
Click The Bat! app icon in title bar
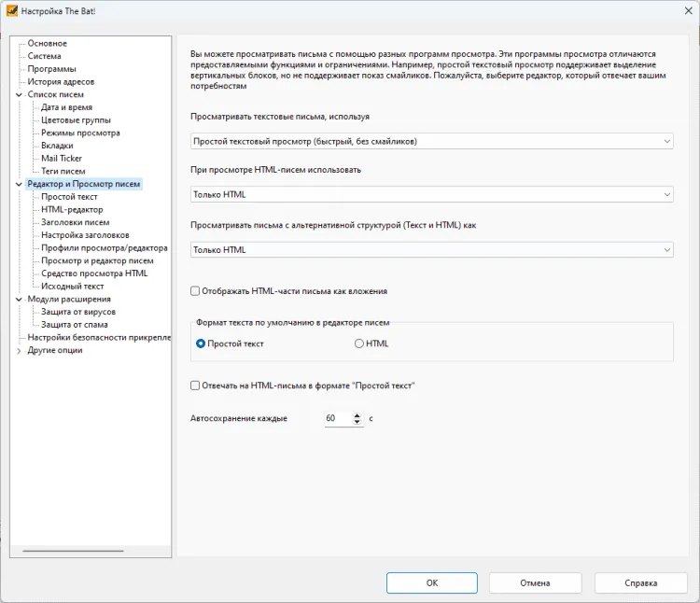[x=12, y=10]
